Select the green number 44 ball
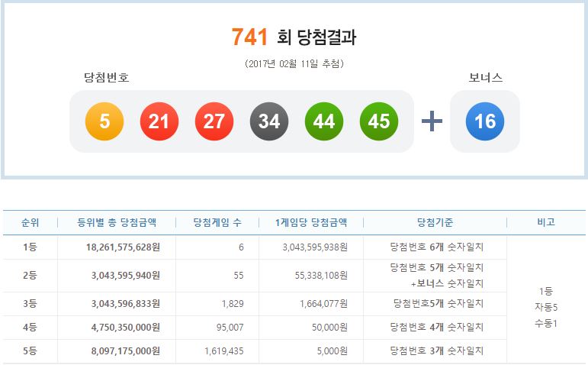This screenshot has width=588, height=365. [324, 121]
